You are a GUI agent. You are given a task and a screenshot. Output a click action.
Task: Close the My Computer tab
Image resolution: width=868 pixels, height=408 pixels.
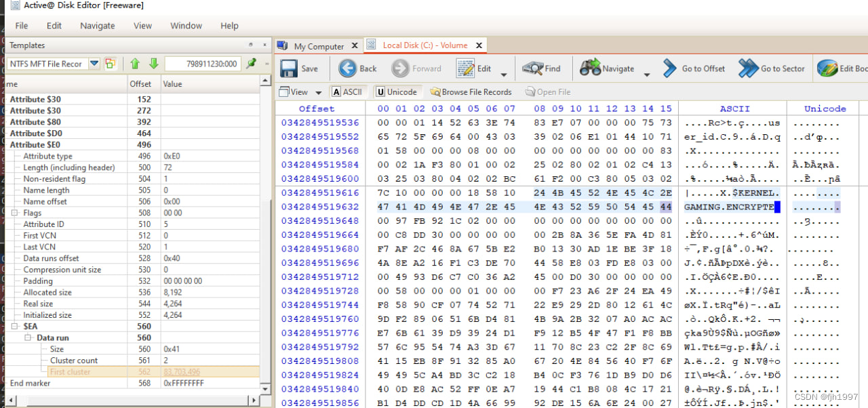click(x=355, y=46)
